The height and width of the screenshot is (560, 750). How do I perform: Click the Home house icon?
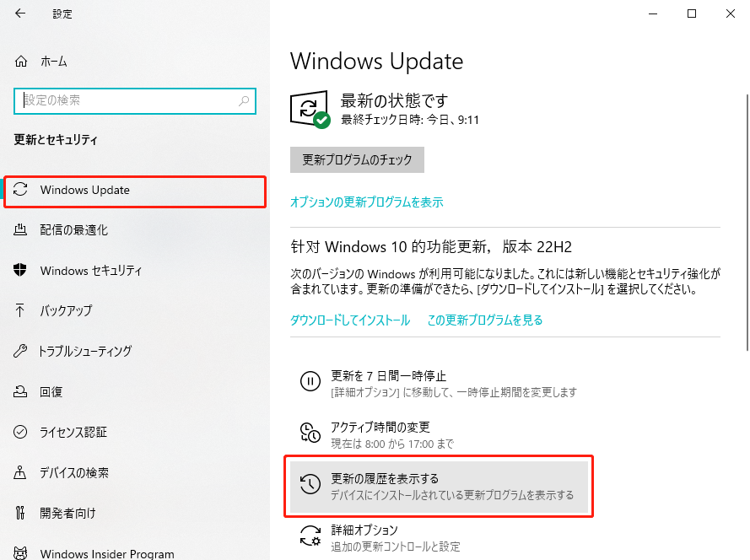[20, 62]
